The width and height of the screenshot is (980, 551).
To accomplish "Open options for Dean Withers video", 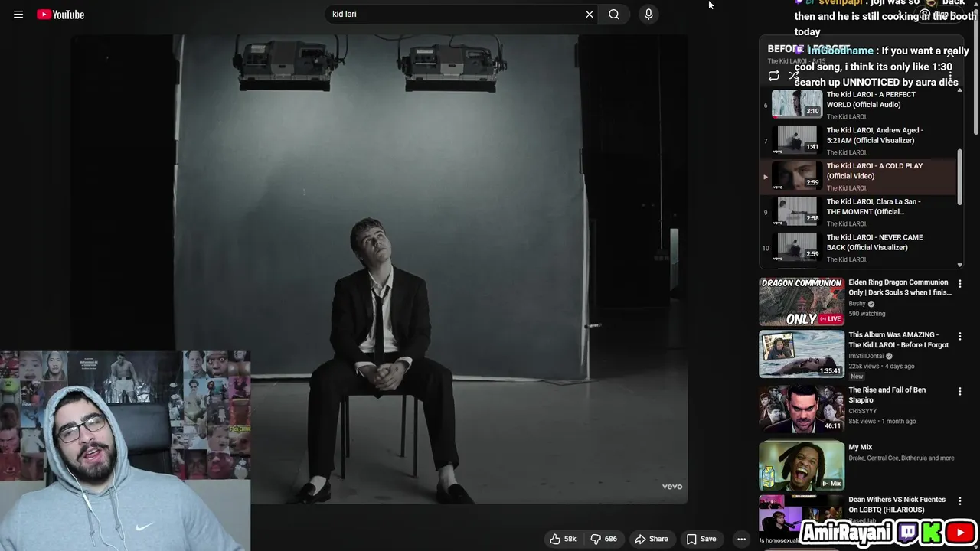I will [x=959, y=501].
